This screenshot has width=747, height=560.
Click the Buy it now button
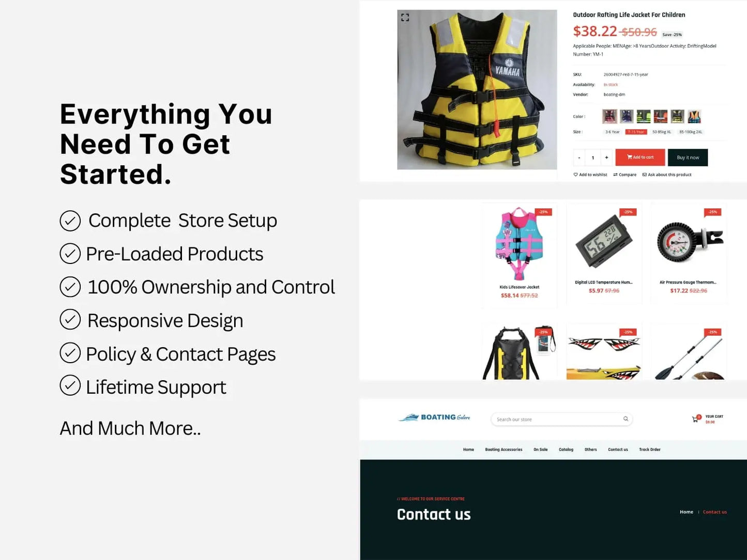688,158
